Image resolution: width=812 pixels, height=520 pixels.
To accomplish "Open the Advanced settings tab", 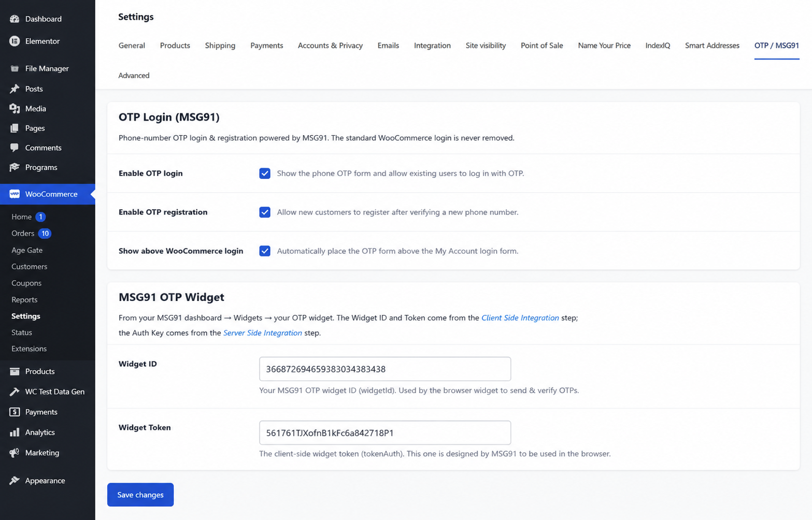I will 134,76.
